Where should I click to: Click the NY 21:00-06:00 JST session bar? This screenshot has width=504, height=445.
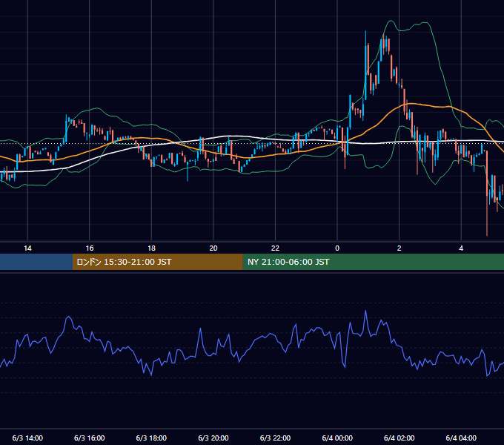(373, 262)
